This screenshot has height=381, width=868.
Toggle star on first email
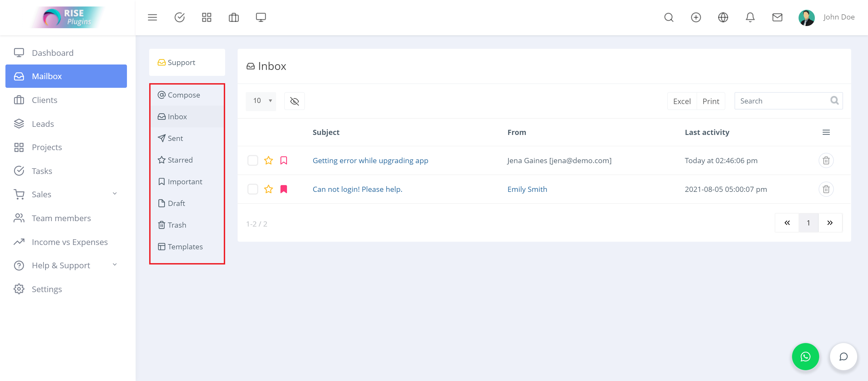269,160
